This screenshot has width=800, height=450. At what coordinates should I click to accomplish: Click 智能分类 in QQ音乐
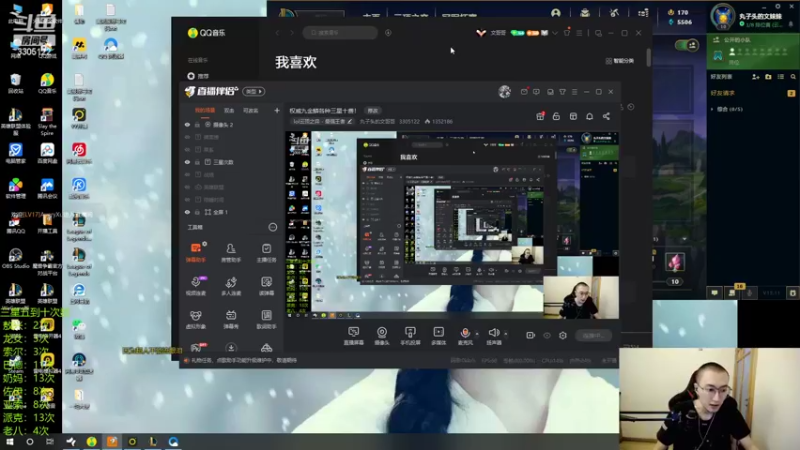tap(619, 61)
